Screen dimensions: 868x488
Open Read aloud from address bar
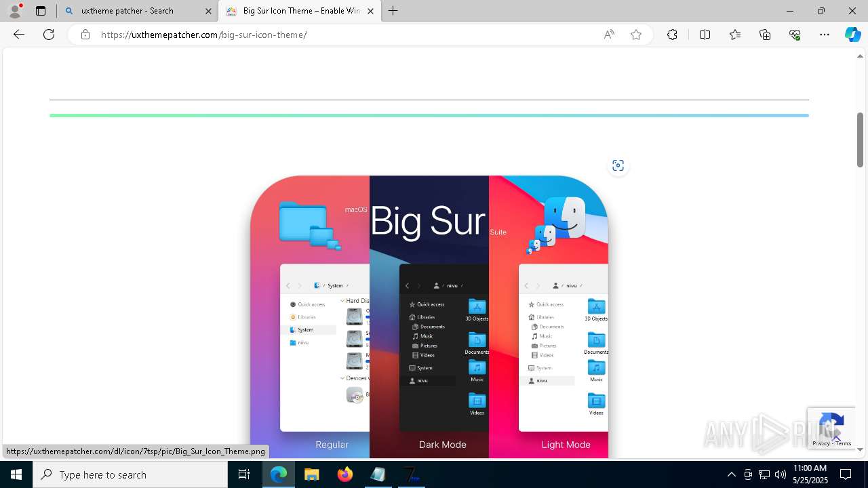point(609,35)
